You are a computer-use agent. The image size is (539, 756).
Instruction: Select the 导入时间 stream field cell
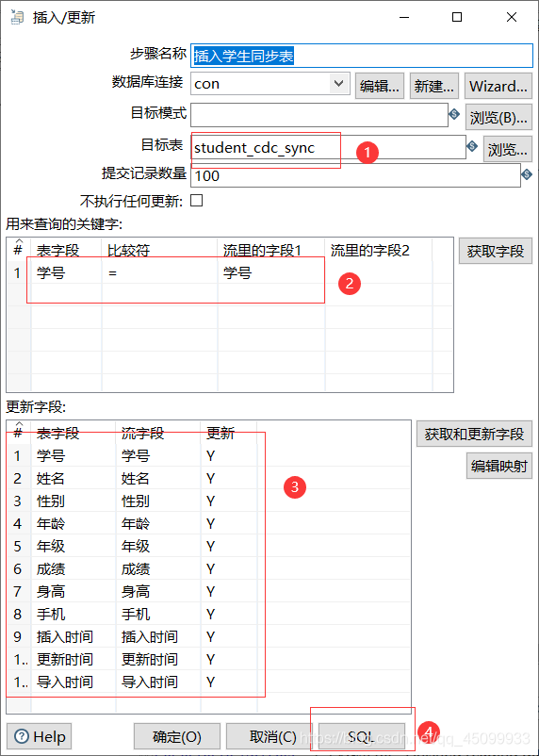(157, 682)
